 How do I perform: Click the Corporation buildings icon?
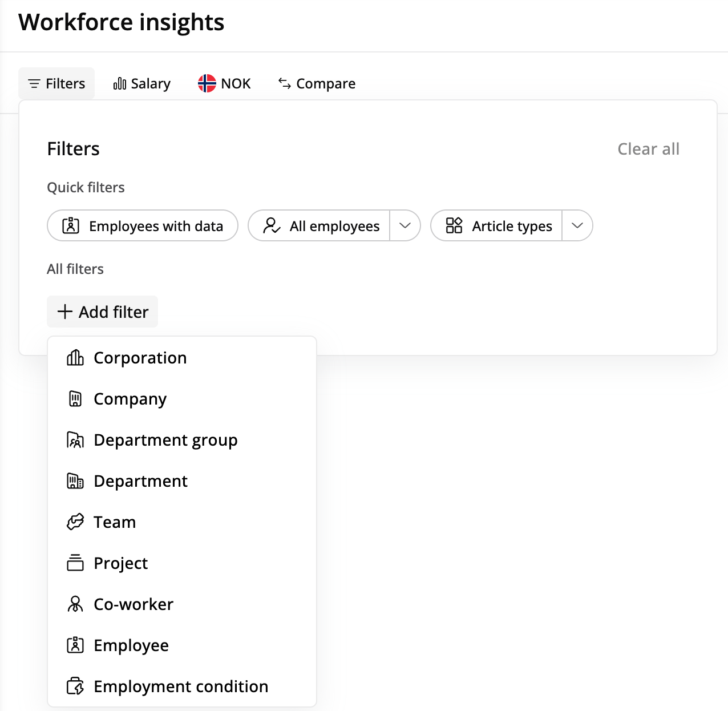click(75, 358)
